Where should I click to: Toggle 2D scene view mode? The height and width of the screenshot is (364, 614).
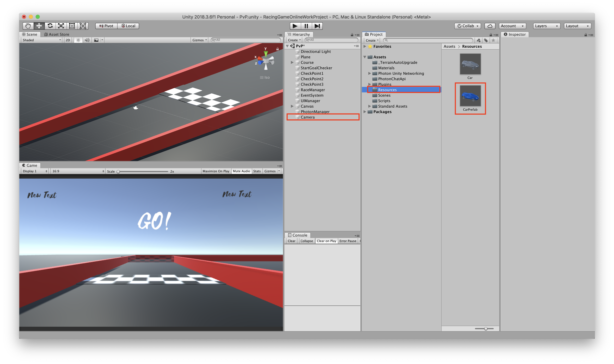pos(68,40)
